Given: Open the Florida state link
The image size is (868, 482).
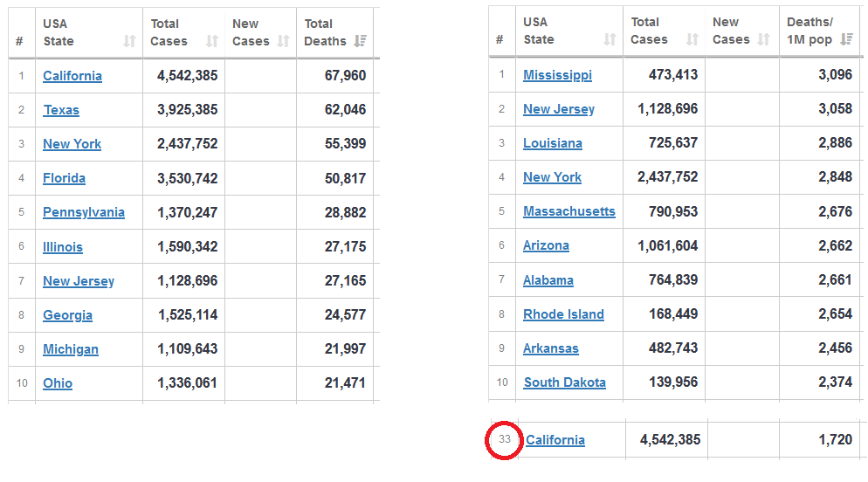Looking at the screenshot, I should click(x=64, y=178).
